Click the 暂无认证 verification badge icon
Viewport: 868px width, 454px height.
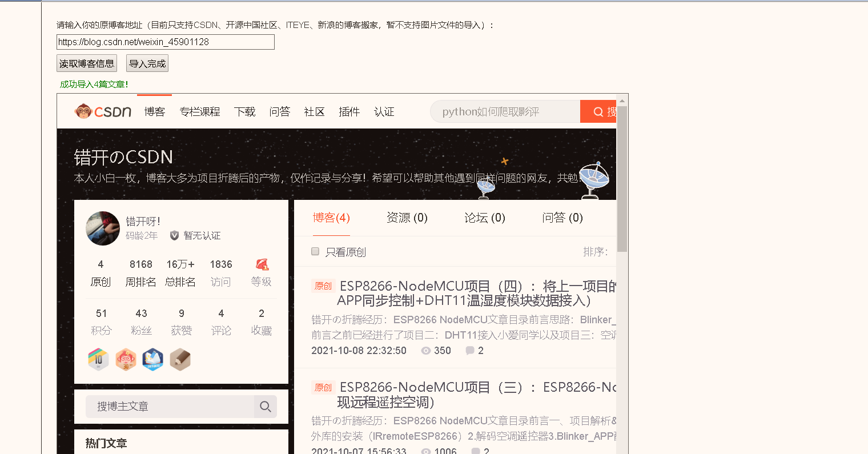pyautogui.click(x=174, y=236)
